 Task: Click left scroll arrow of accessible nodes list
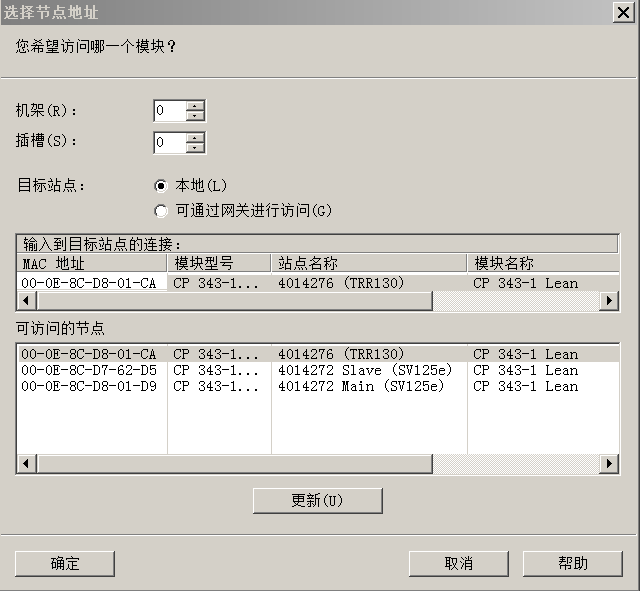[27, 464]
